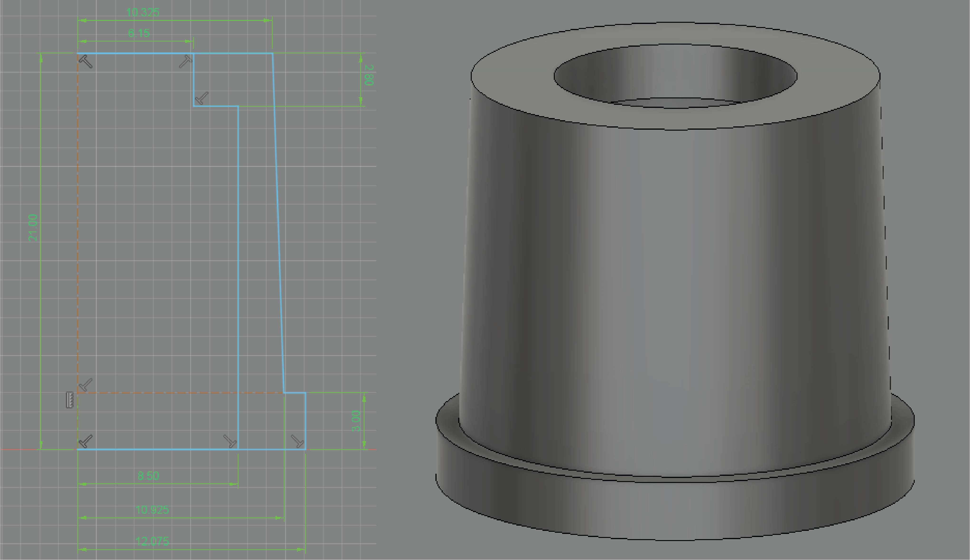Image resolution: width=970 pixels, height=560 pixels.
Task: Select the vertical 21.00 height dimension
Action: pos(33,228)
